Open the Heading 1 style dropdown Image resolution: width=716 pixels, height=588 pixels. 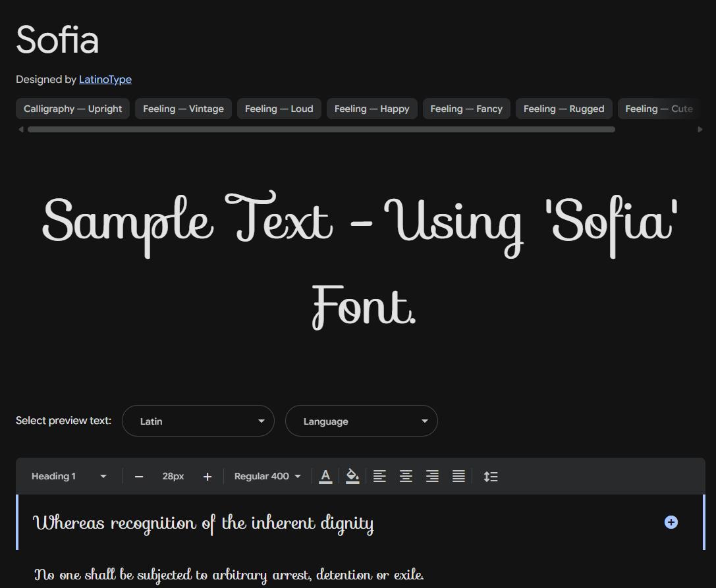[x=69, y=476]
